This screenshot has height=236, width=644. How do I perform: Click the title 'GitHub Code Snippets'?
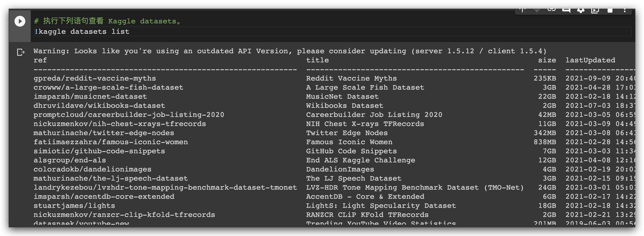[x=351, y=151]
